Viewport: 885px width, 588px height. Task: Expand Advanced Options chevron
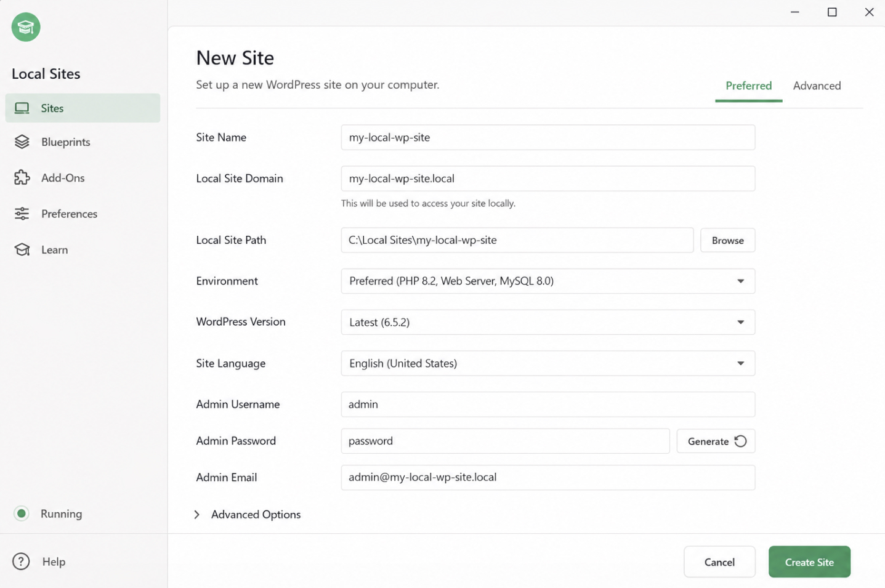coord(197,514)
